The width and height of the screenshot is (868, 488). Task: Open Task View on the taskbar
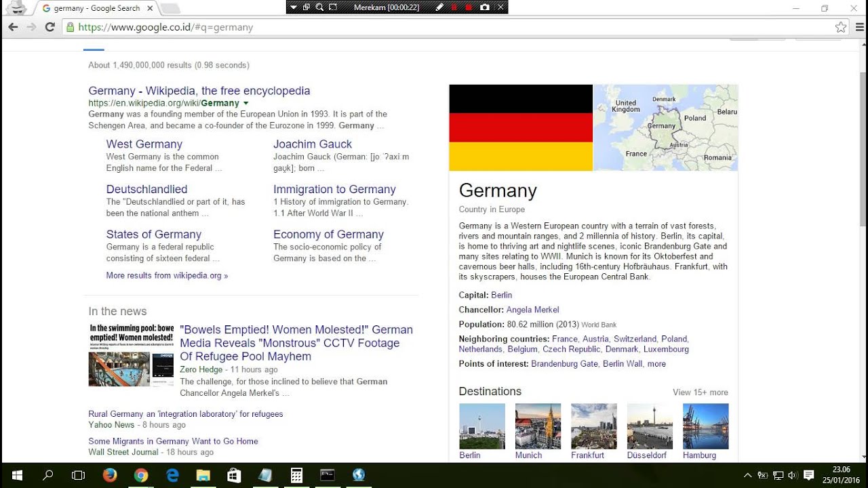click(78, 475)
